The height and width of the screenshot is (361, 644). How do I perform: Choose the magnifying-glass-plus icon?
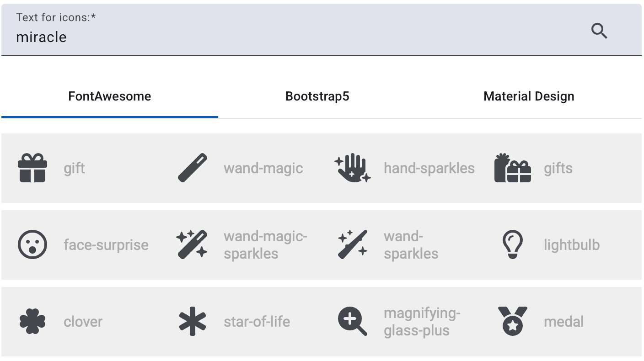click(352, 321)
